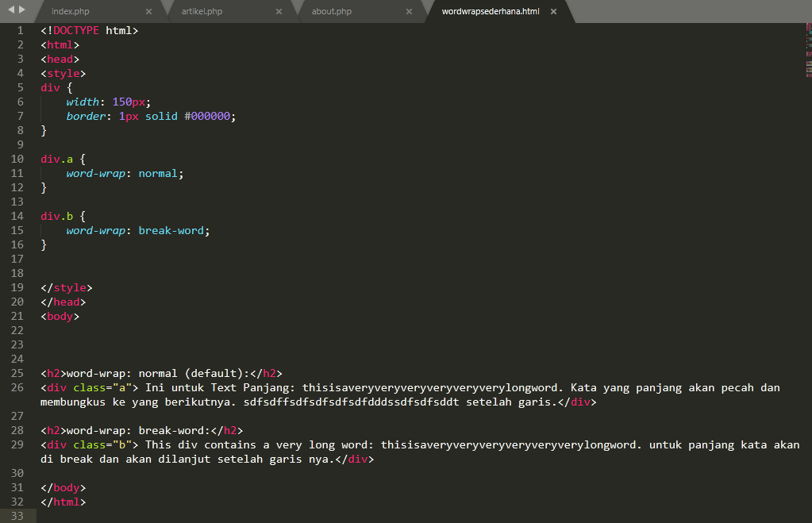812x523 pixels.
Task: Click the div.a selector in the stylesheet
Action: coord(52,159)
